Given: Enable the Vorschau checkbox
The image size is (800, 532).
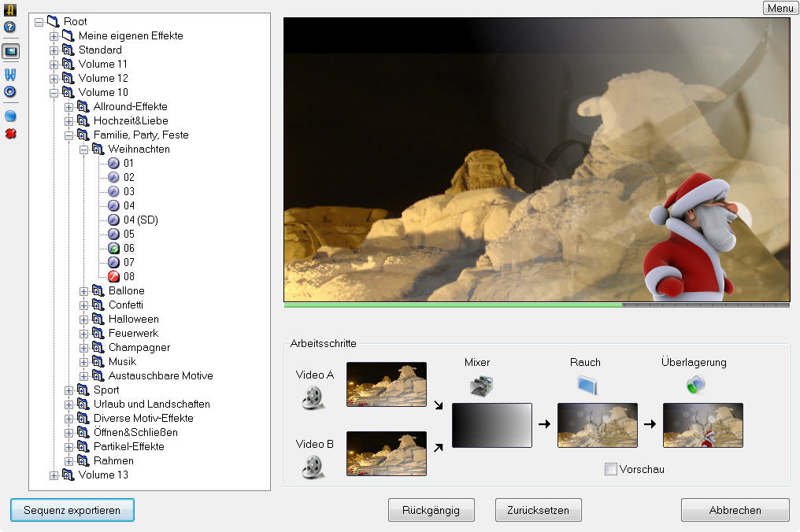Looking at the screenshot, I should click(x=611, y=469).
